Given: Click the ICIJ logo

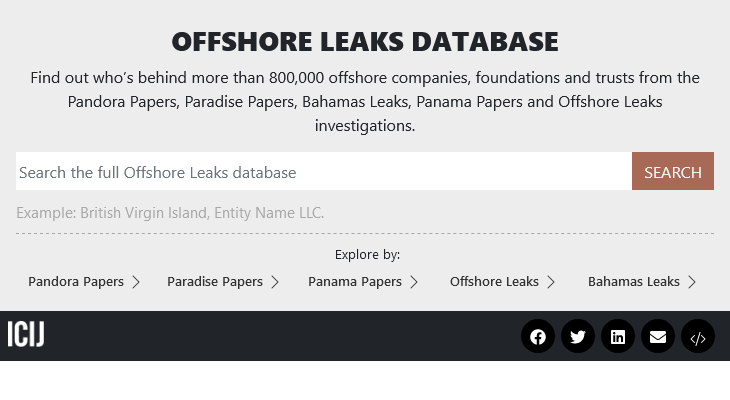Looking at the screenshot, I should click(26, 334).
